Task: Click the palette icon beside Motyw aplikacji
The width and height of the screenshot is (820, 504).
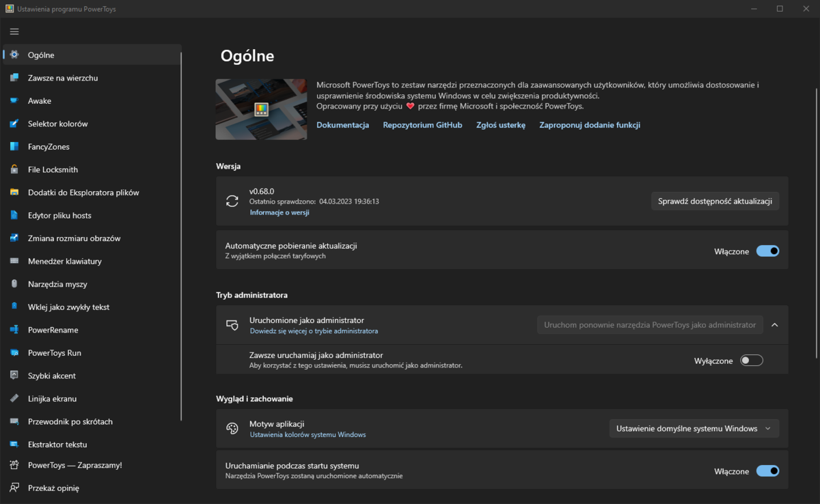Action: (232, 428)
